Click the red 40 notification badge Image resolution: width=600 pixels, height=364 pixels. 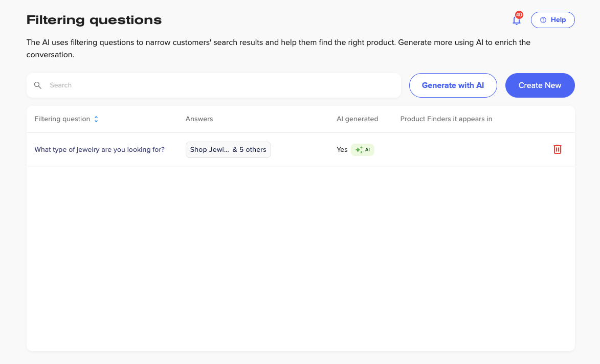[519, 15]
